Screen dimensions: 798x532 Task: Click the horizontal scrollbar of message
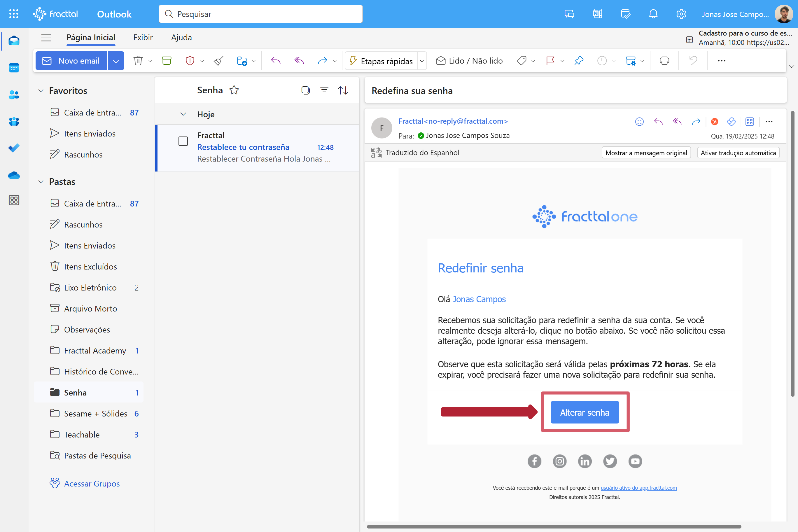(554, 527)
